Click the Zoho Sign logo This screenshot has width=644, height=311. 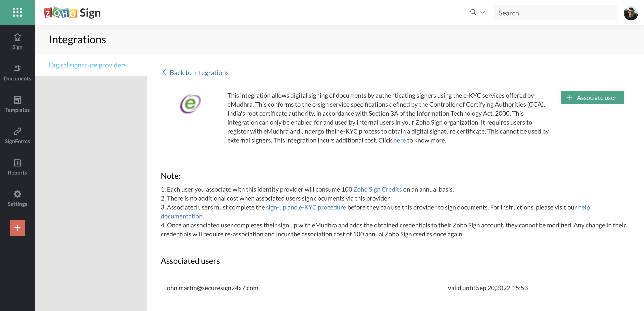72,13
